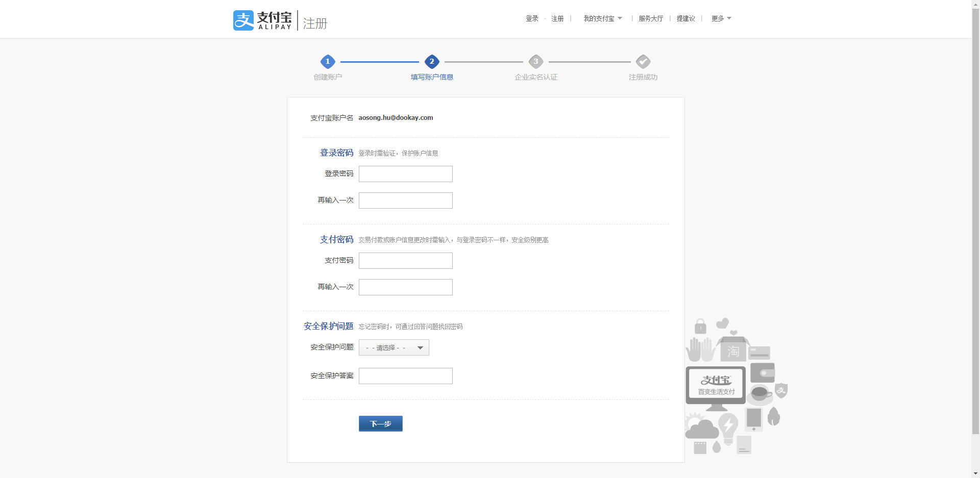The image size is (980, 478).
Task: Click the scrollbar up arrow
Action: [975, 4]
